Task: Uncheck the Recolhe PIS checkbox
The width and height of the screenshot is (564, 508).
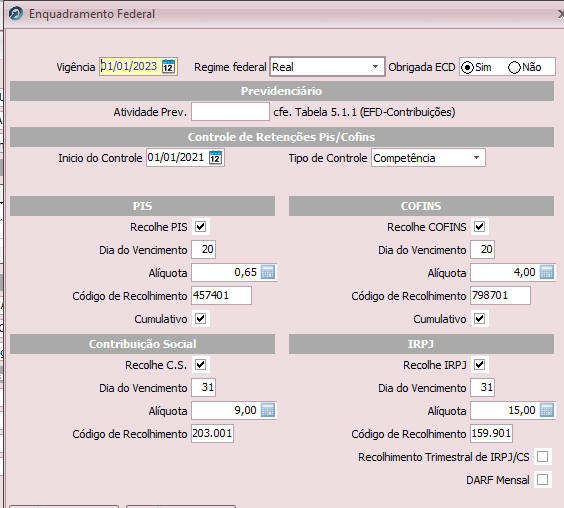Action: (x=200, y=227)
